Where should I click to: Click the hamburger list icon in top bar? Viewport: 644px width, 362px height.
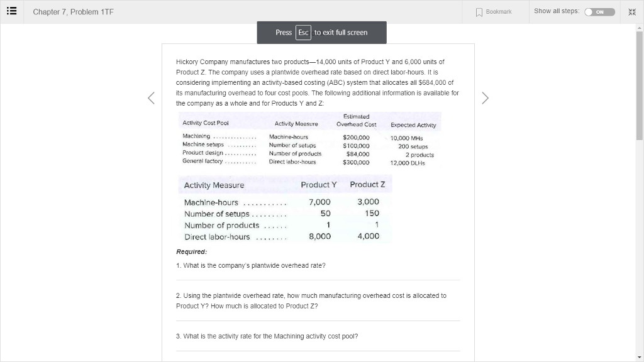pos(11,11)
